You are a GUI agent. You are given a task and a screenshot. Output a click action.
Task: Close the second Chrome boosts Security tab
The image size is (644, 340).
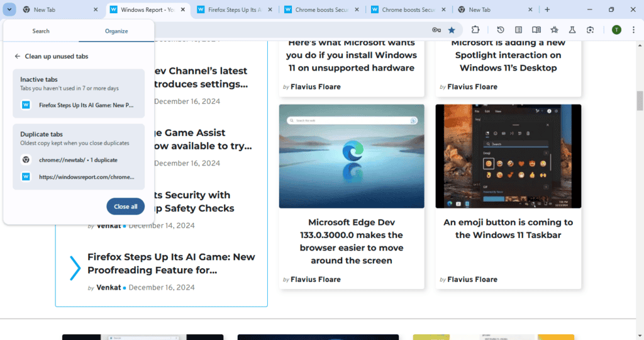(443, 9)
